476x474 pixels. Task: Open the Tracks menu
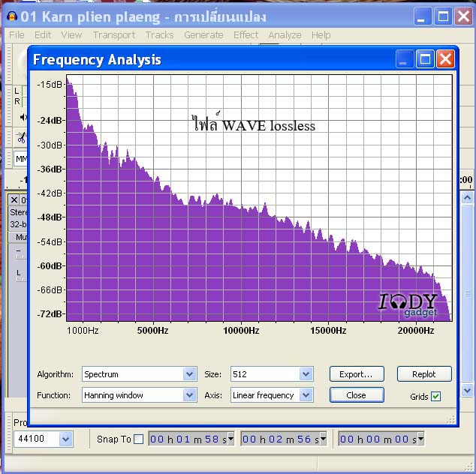(x=159, y=35)
